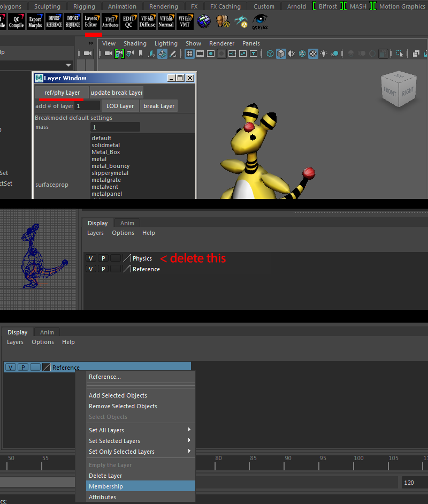This screenshot has height=504, width=428.
Task: Open VTF Edit Diffuse shelf tool
Action: [148, 22]
